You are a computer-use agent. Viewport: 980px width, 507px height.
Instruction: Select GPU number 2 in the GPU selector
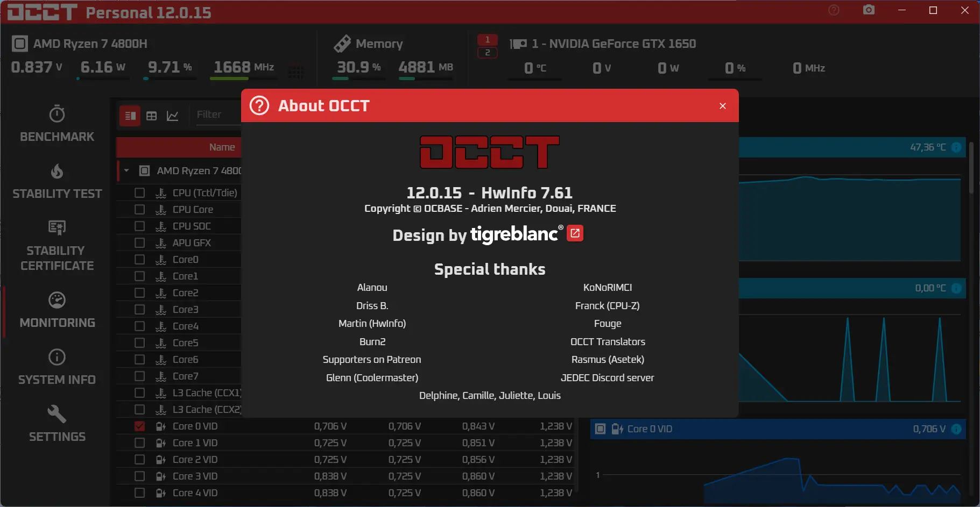point(488,52)
